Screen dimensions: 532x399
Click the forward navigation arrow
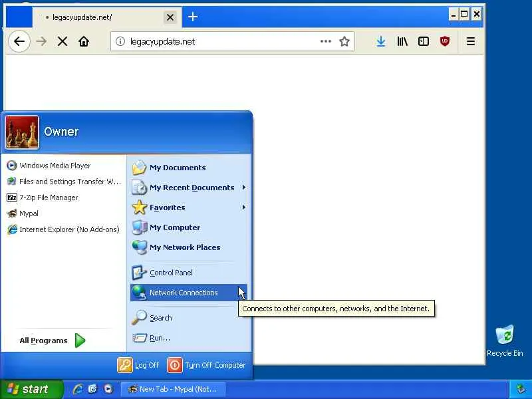coord(41,41)
